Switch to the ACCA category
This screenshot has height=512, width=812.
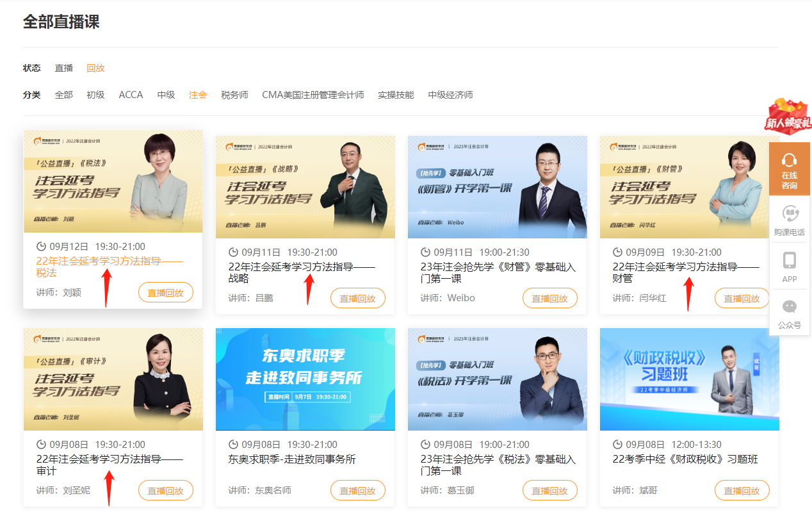tap(131, 95)
